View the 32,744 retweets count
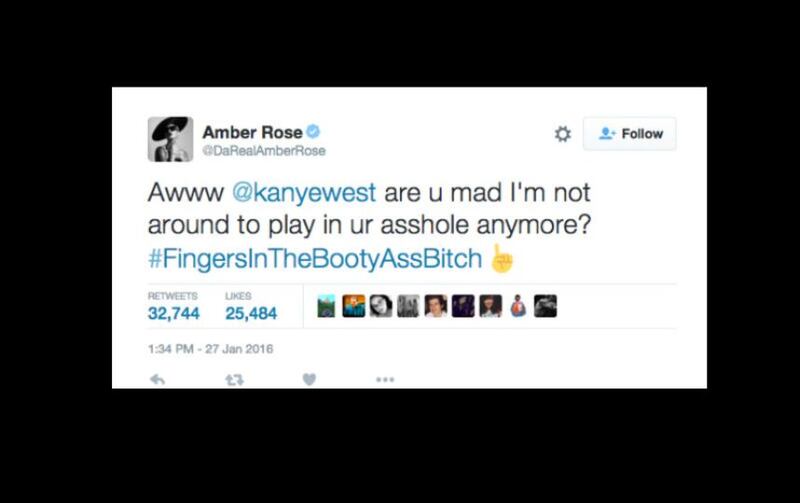The width and height of the screenshot is (800, 503). click(173, 313)
